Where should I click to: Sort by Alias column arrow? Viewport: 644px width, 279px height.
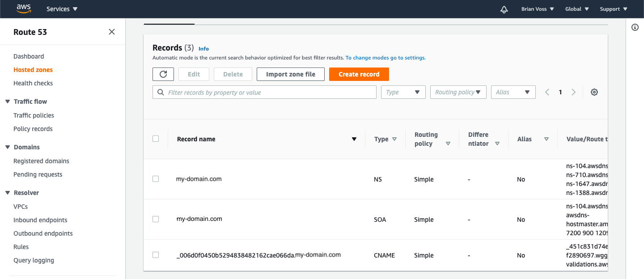[547, 139]
